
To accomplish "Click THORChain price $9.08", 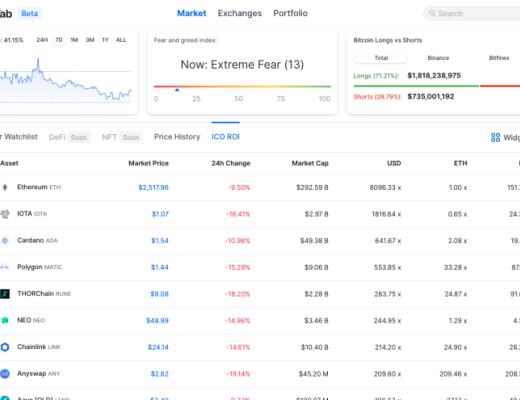I will click(x=159, y=294).
